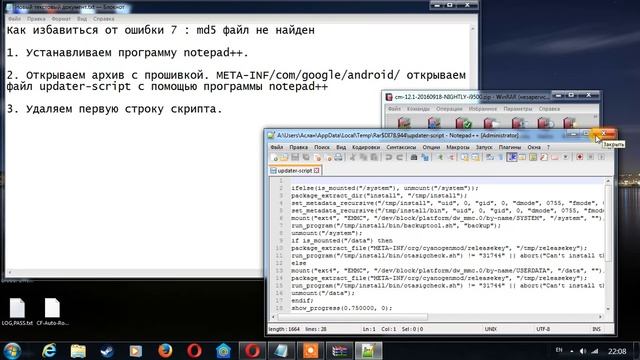This screenshot has height=360, width=640.
Task: Click the View icon in WinRAR toolbar
Action: [x=491, y=122]
